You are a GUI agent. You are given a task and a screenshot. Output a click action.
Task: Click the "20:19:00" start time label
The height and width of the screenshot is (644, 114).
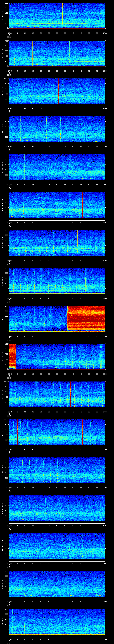[9, 147]
